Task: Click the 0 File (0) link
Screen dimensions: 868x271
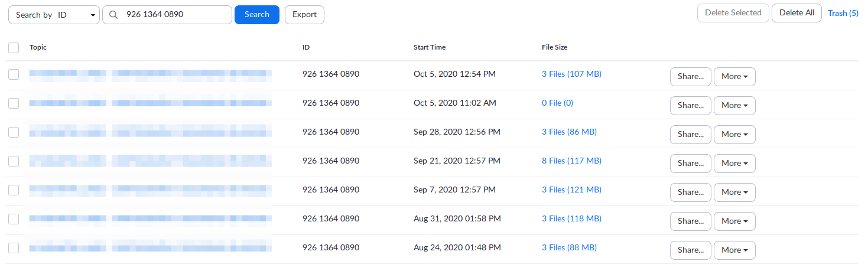Action: [x=557, y=103]
